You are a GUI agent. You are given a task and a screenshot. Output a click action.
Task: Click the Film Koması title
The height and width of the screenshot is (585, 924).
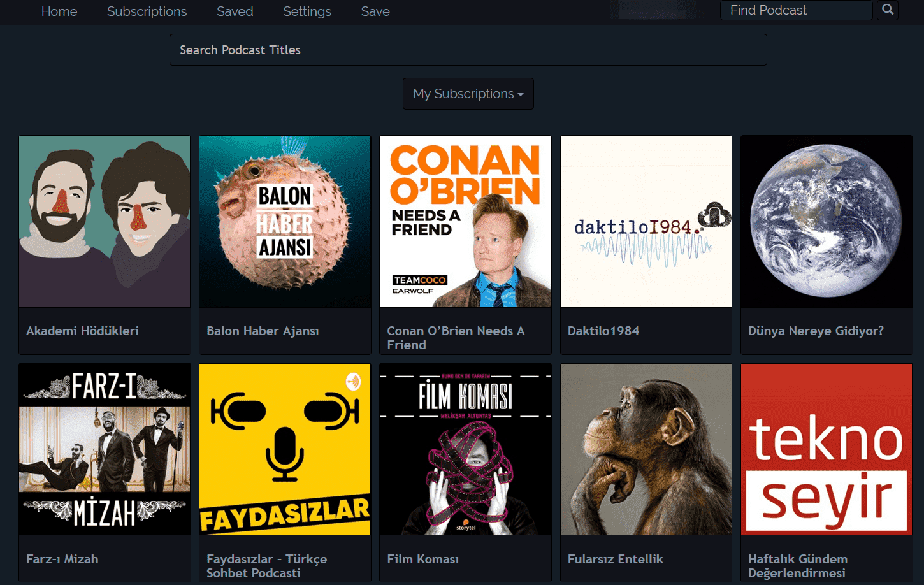(422, 559)
